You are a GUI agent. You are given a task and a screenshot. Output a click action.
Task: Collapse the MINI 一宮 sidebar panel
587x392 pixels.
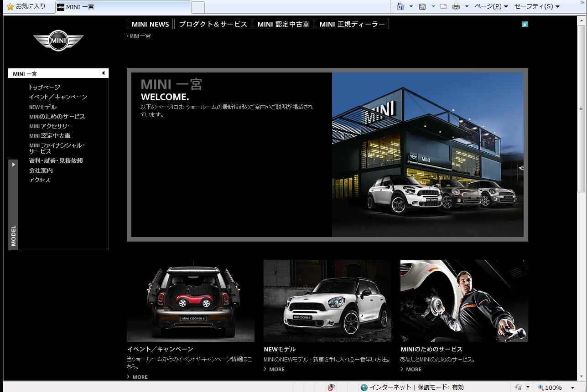(x=103, y=73)
